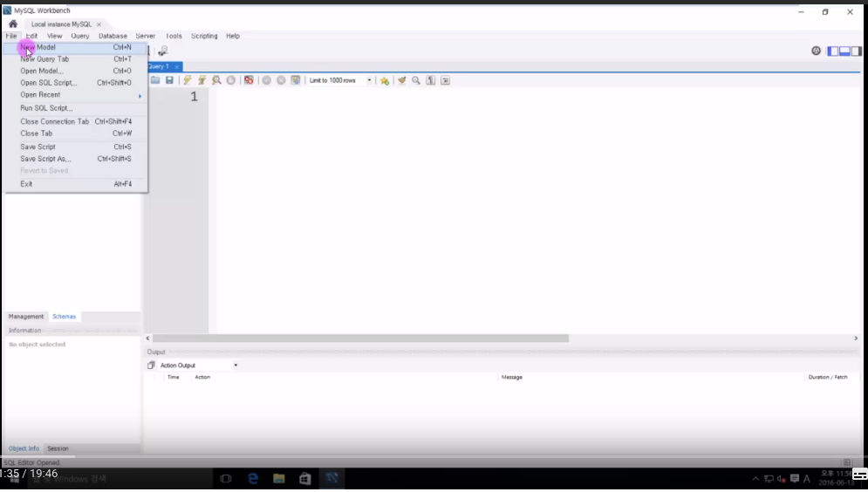Choose Close Tab from File menu

point(76,133)
